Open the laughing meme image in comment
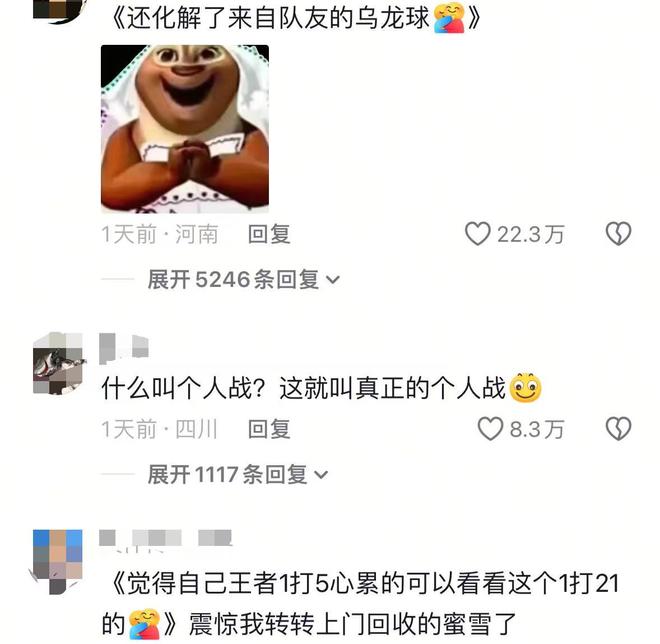Screen dimensions: 660x644 [x=185, y=129]
